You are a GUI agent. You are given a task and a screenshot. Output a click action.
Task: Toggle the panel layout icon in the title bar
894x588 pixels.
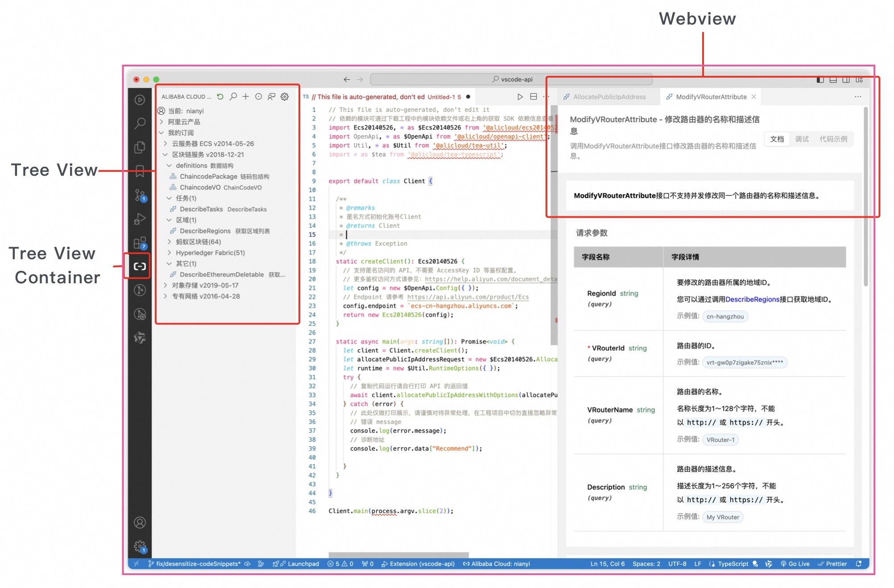point(832,79)
